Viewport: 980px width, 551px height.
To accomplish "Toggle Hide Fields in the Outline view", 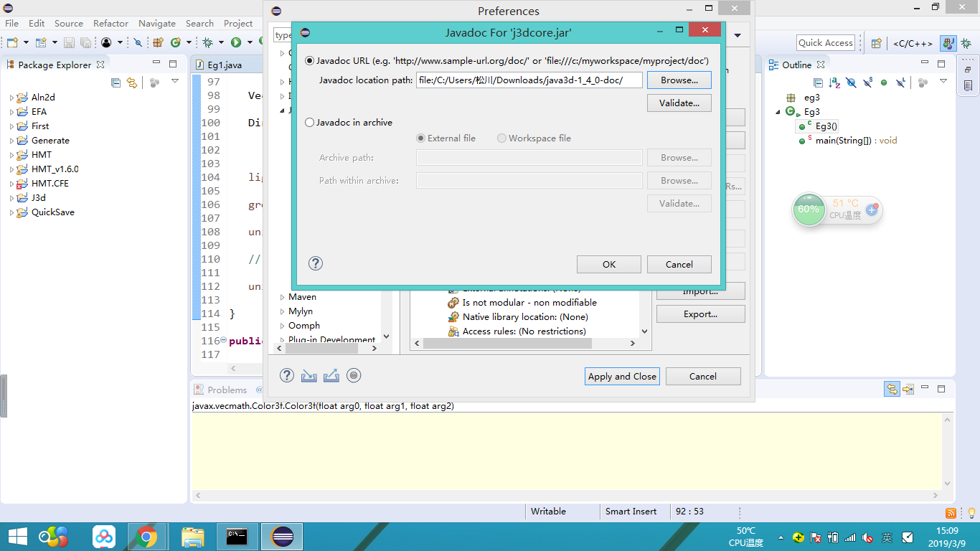I will pos(851,82).
